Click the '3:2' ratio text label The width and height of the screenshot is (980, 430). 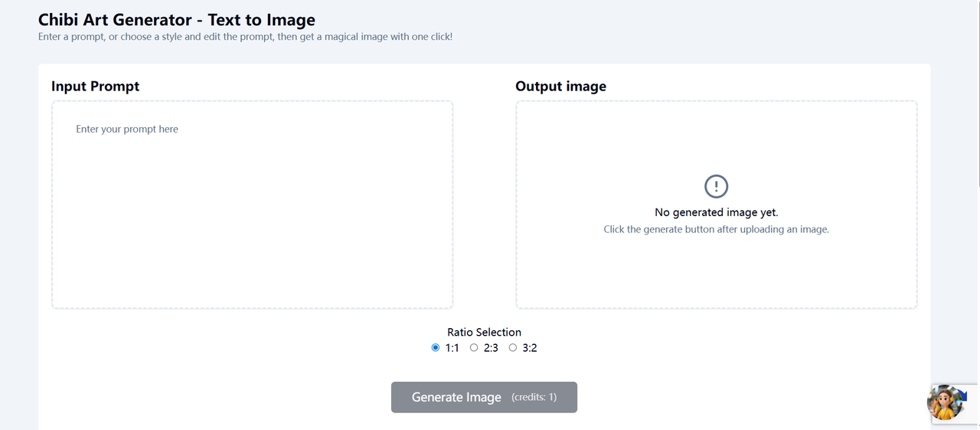coord(530,348)
